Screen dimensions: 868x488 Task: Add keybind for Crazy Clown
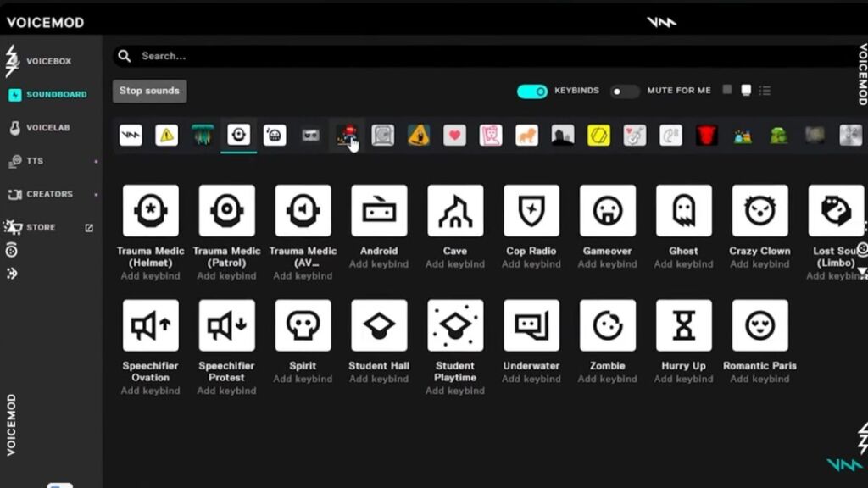point(759,264)
